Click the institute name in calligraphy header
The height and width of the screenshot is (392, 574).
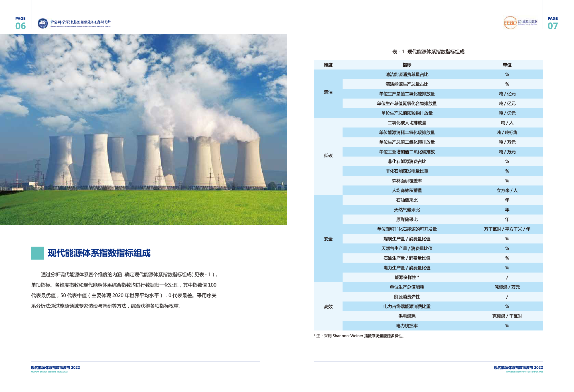click(x=80, y=23)
